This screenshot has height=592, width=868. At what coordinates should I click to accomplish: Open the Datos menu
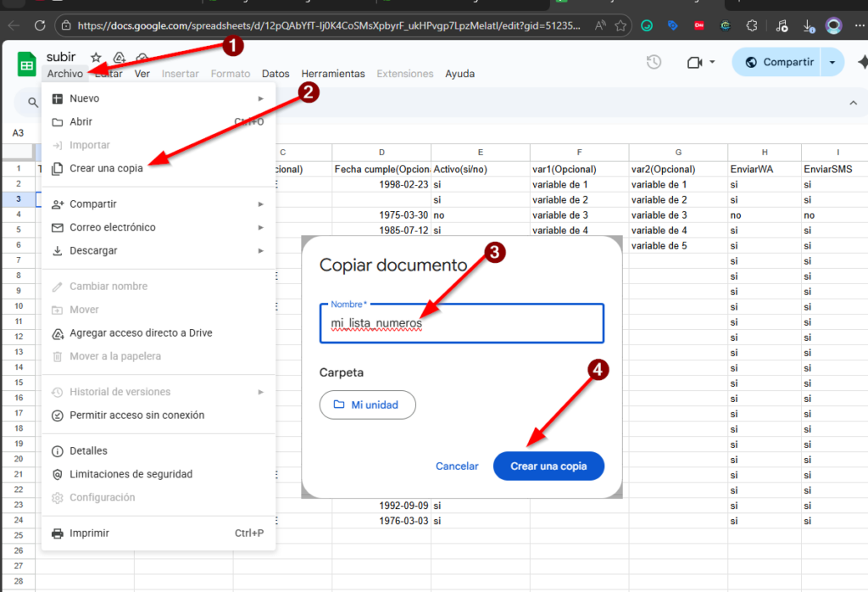[x=275, y=74]
